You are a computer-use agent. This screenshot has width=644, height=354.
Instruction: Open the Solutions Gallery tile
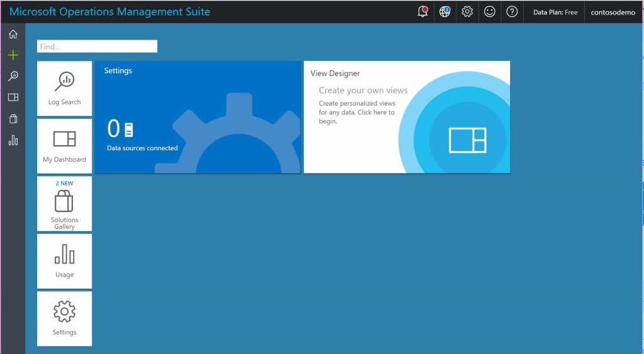65,204
